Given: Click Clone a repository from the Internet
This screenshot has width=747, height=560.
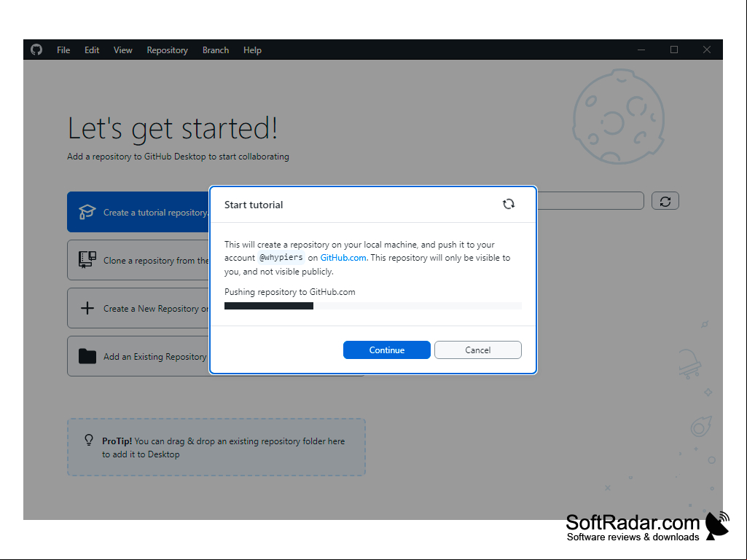Looking at the screenshot, I should click(138, 260).
